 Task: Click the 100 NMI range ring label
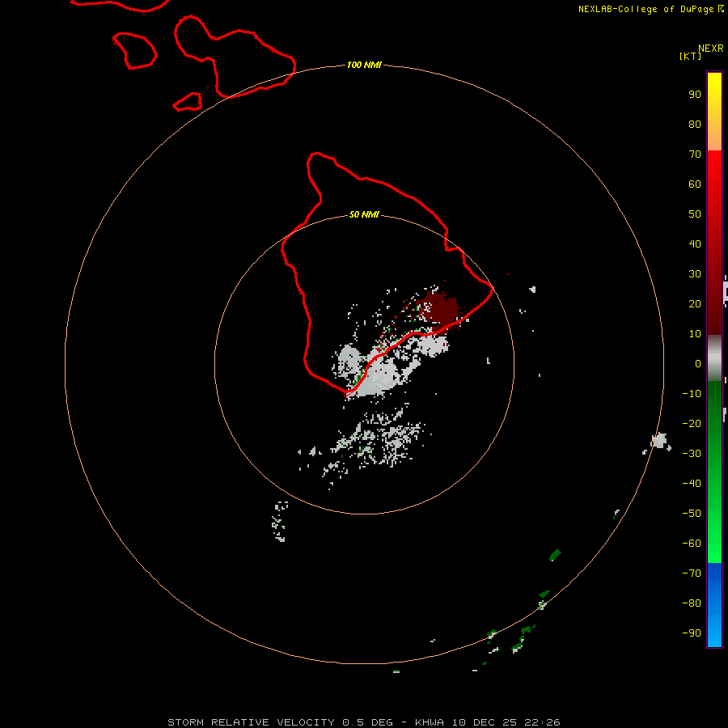[364, 65]
